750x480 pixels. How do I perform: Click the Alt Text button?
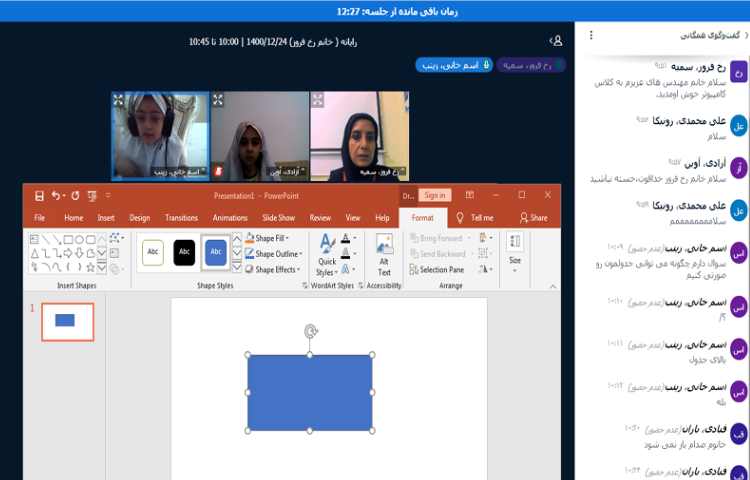384,255
